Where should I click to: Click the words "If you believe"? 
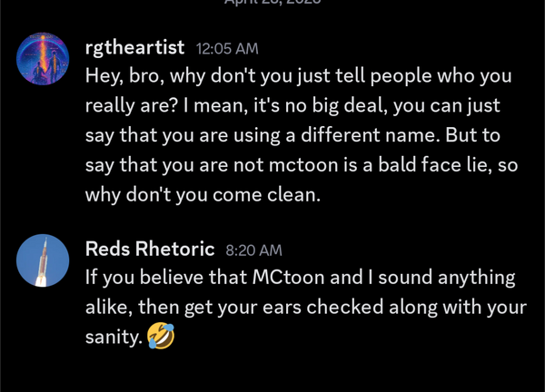[x=134, y=278]
